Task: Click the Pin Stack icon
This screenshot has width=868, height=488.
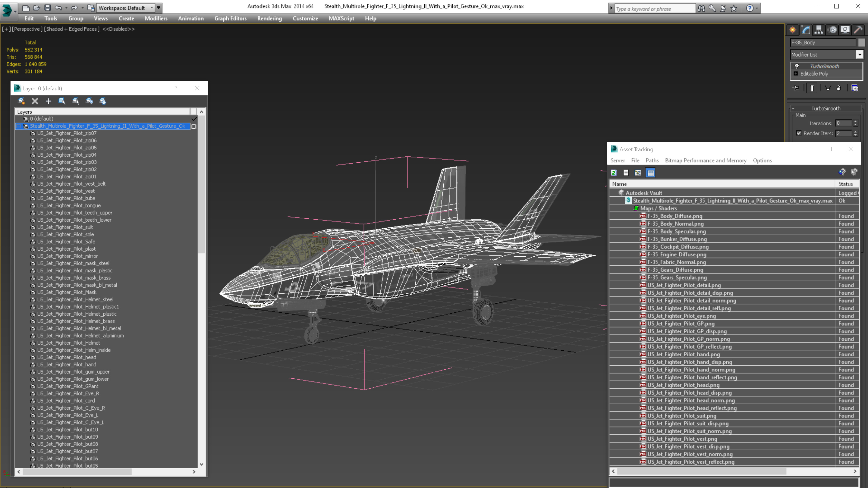Action: point(796,88)
